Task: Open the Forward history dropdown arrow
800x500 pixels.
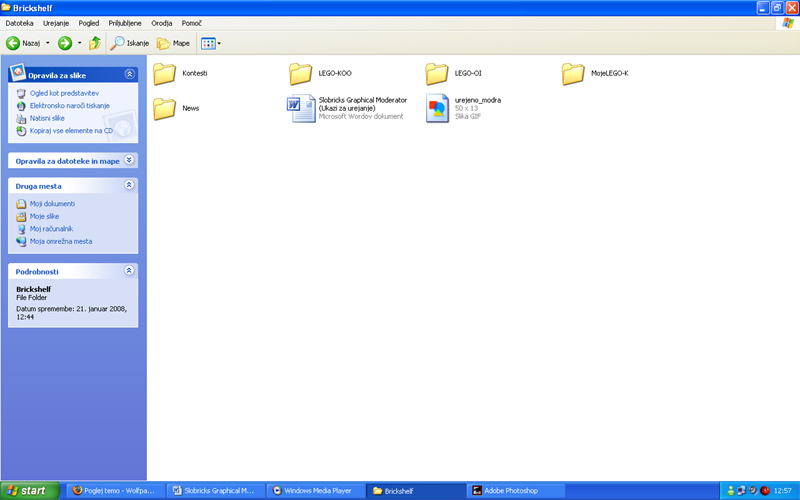Action: click(x=80, y=43)
